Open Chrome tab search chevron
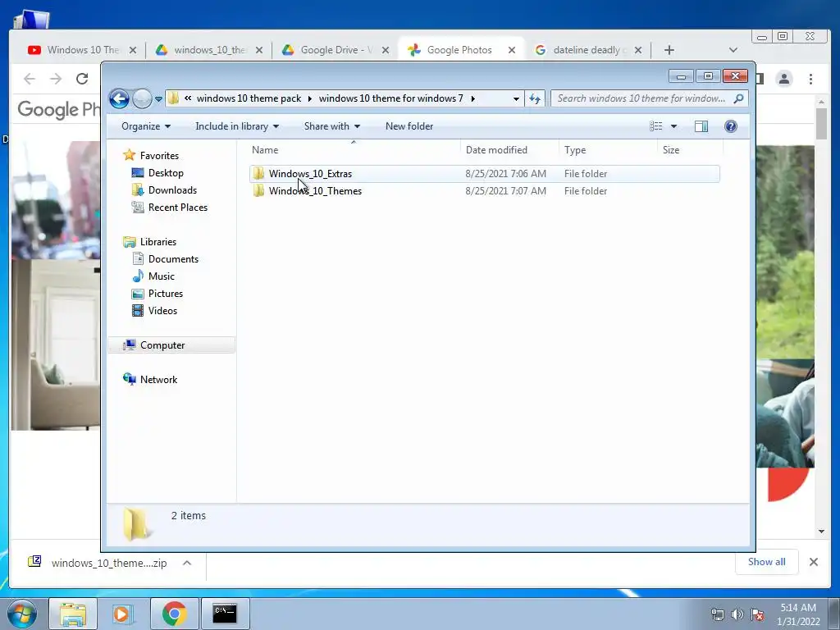The height and width of the screenshot is (630, 840). (x=733, y=50)
